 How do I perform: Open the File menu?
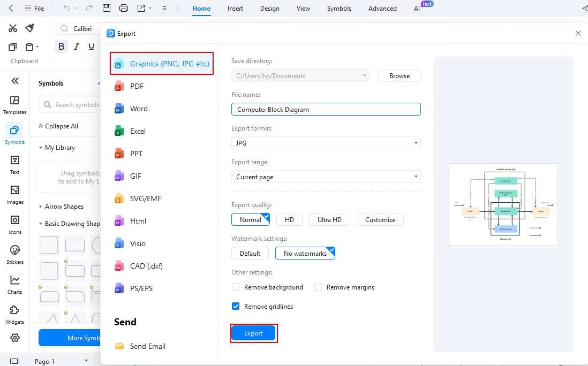(34, 8)
